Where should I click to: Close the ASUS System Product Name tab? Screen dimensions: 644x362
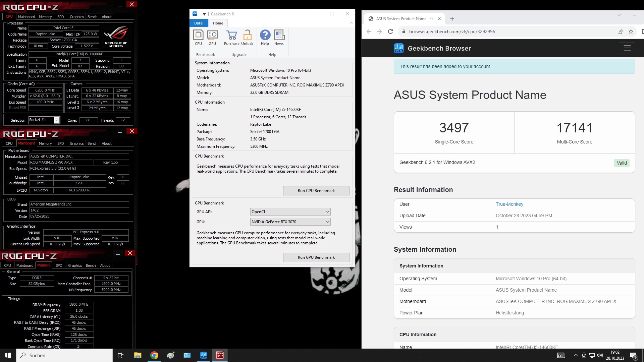pos(439,19)
